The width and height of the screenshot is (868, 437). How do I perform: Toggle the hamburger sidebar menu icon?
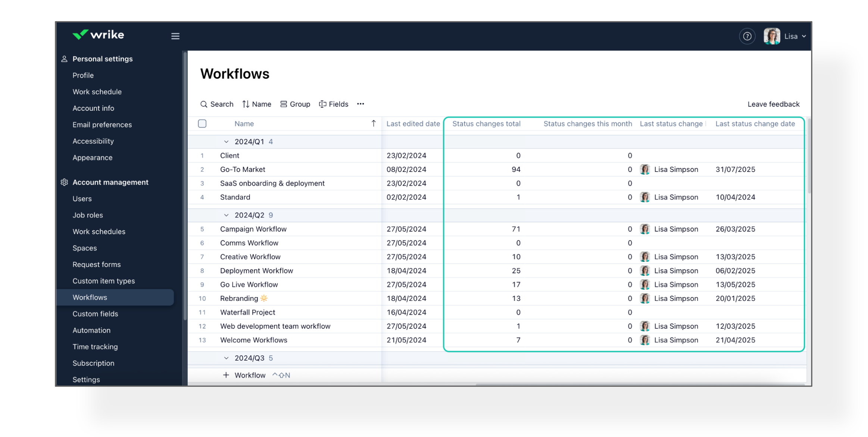click(x=175, y=36)
